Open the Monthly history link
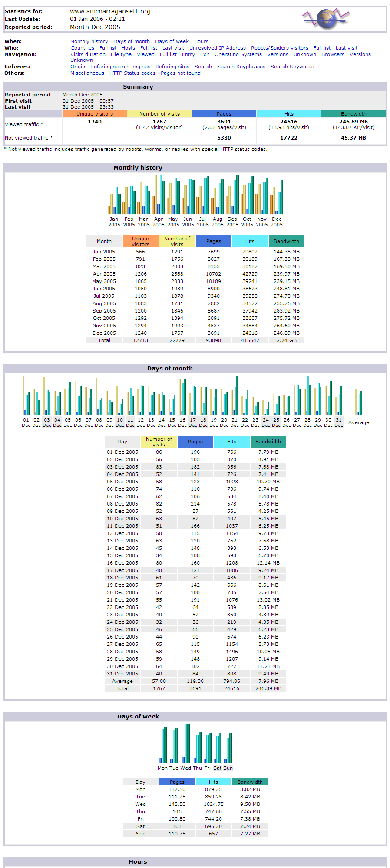The height and width of the screenshot is (868, 390). click(x=89, y=42)
